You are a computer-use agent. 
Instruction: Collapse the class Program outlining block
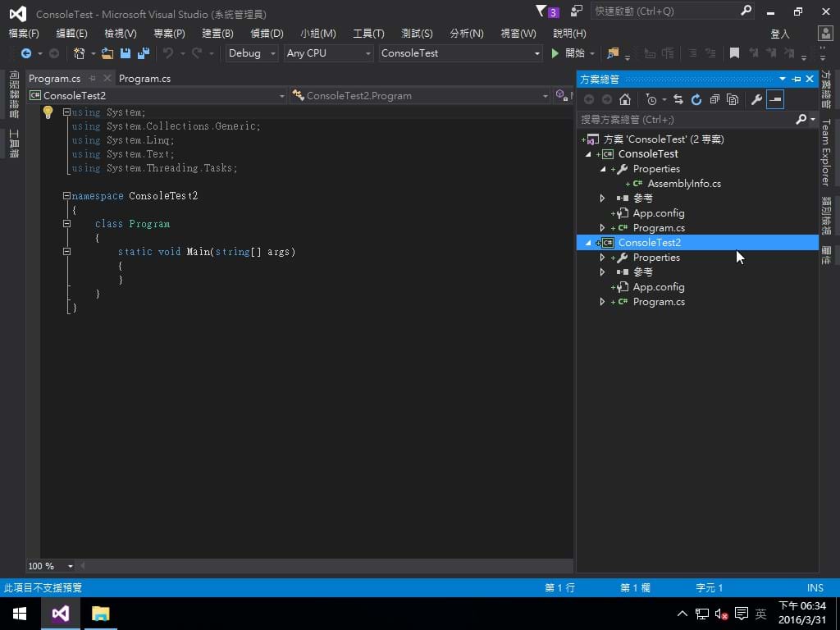point(66,223)
